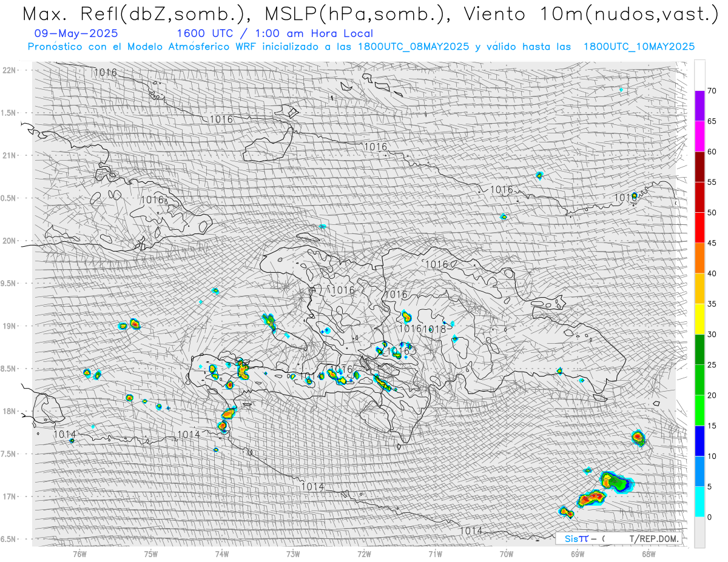Select the "20N" latitude axis label

(x=10, y=241)
